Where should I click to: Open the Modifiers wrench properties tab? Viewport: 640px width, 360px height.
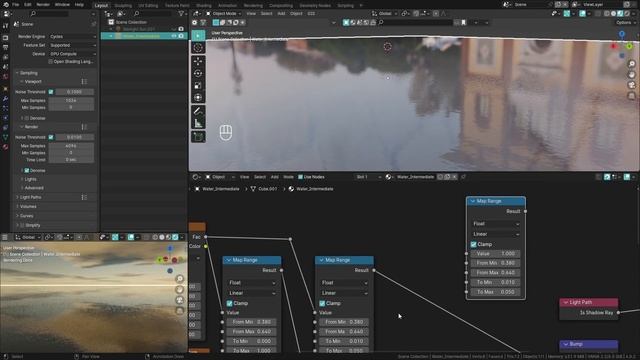pyautogui.click(x=5, y=99)
